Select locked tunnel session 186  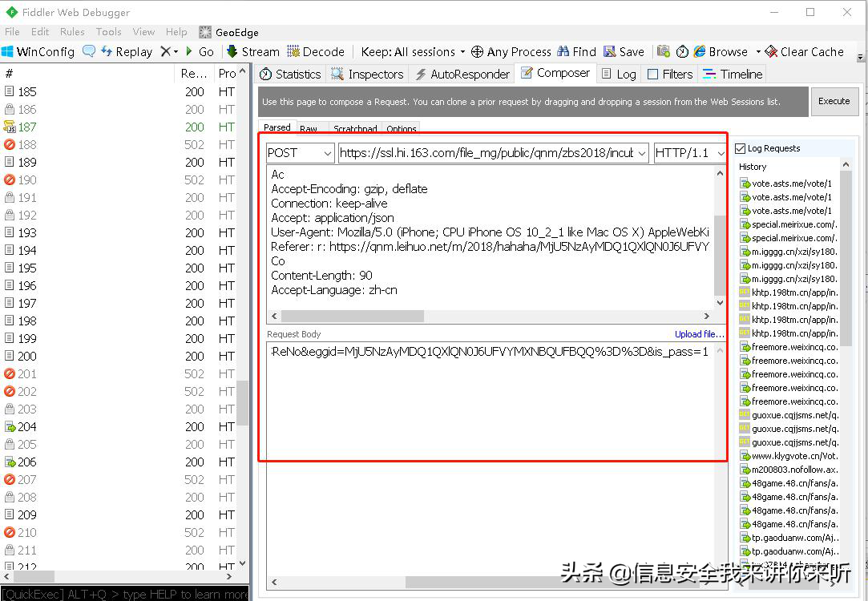[119, 109]
